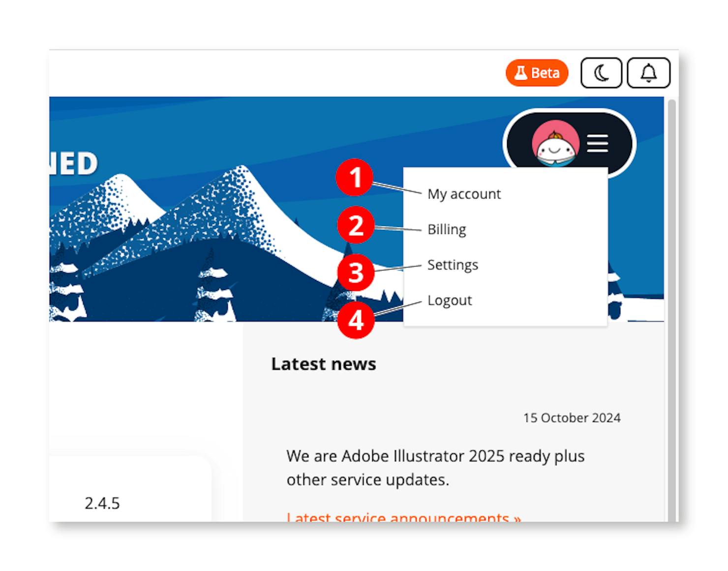Follow the Latest service announcements link
Screen dimensions: 728x571
click(404, 518)
